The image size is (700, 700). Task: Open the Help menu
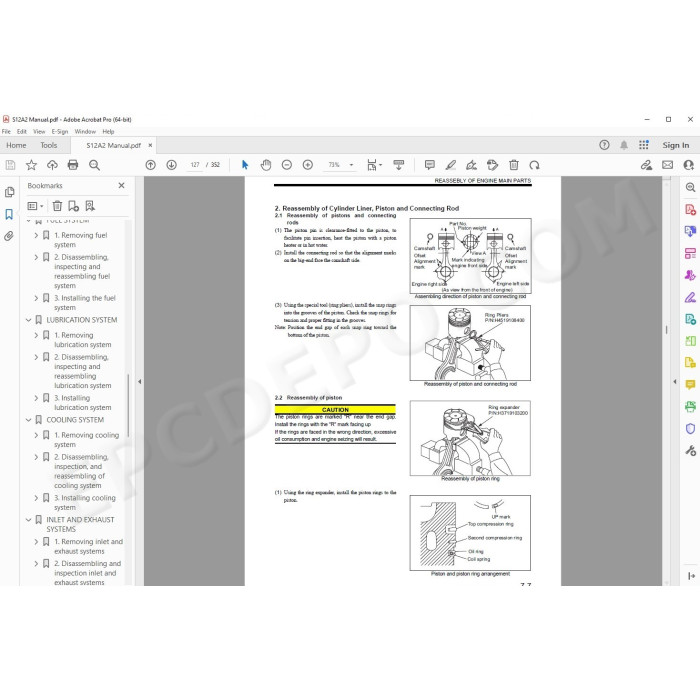[108, 132]
